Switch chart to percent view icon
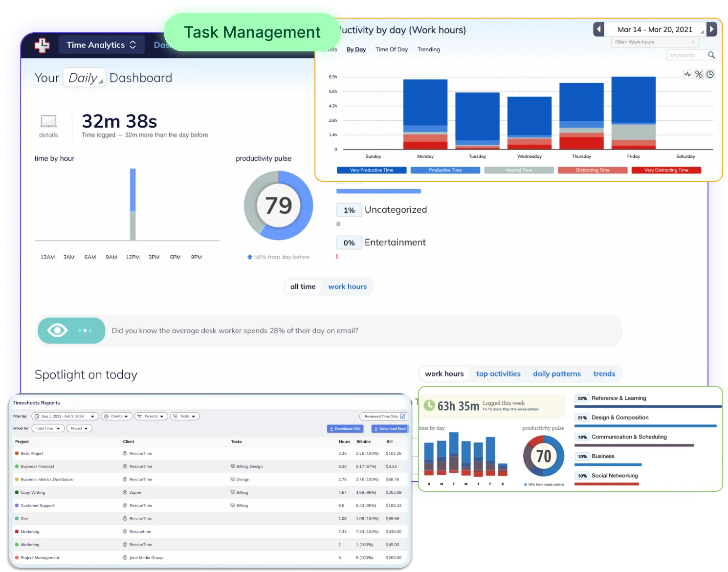The height and width of the screenshot is (572, 728). tap(699, 74)
